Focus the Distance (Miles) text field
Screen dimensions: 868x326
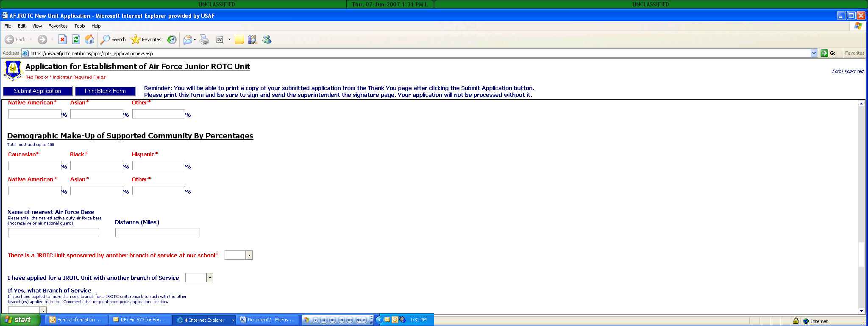point(157,233)
